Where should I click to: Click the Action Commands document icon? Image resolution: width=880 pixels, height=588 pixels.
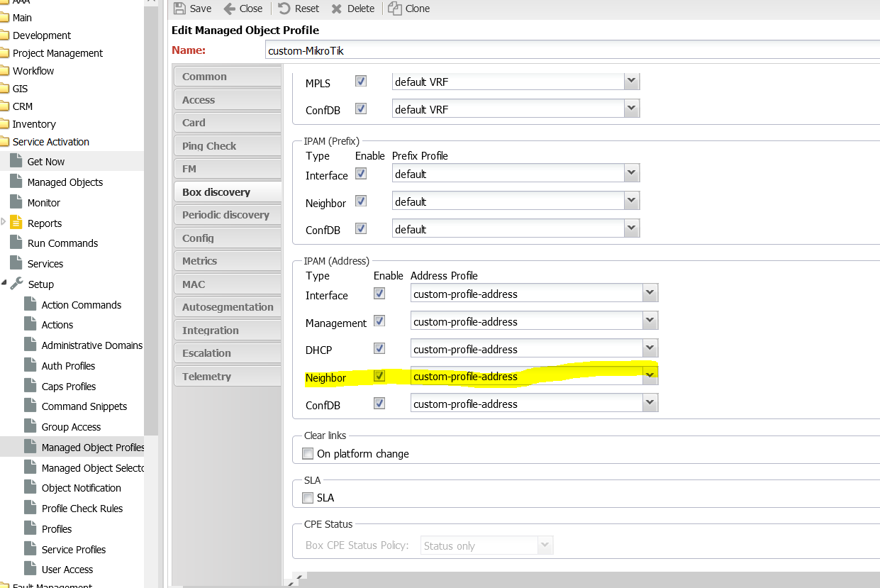[30, 304]
